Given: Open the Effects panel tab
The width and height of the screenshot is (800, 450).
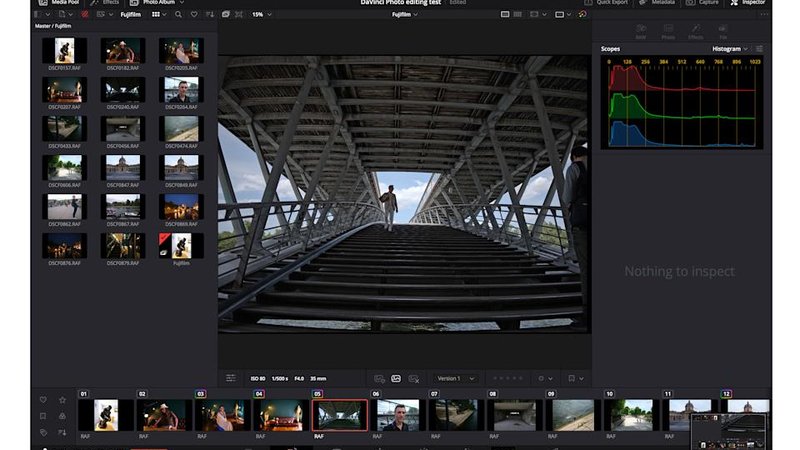Looking at the screenshot, I should (x=105, y=3).
